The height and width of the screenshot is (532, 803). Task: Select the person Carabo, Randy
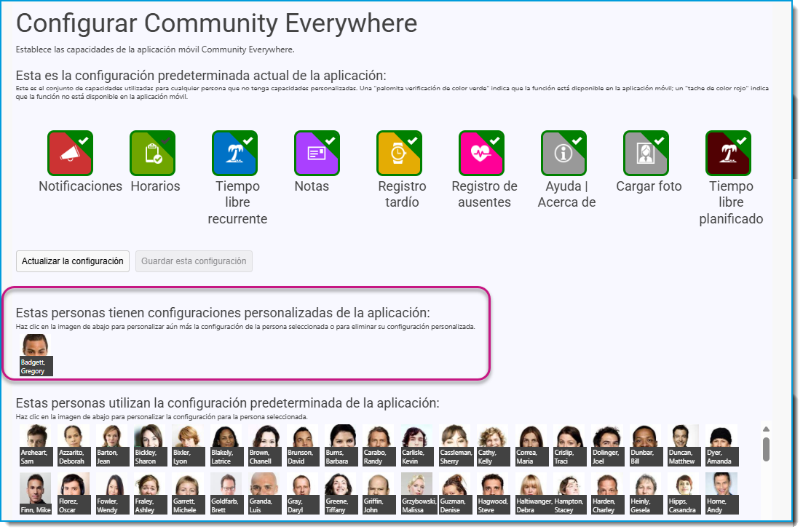click(379, 445)
